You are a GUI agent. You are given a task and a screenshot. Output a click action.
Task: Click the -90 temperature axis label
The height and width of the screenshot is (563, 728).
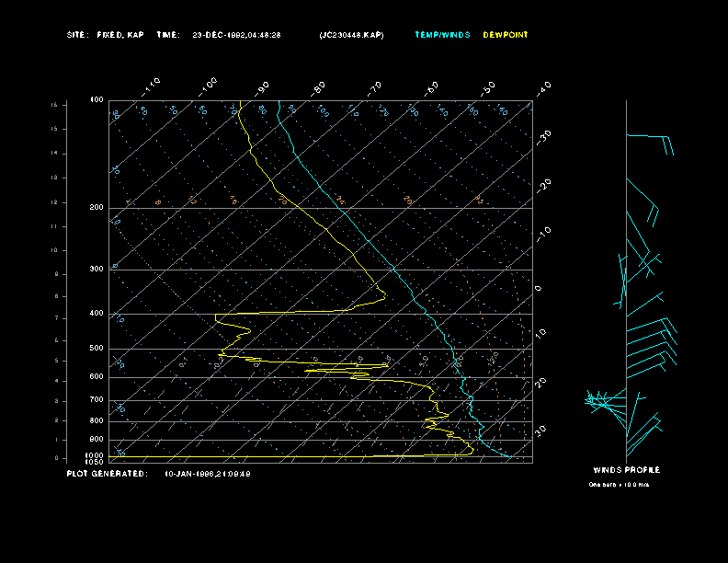(262, 89)
